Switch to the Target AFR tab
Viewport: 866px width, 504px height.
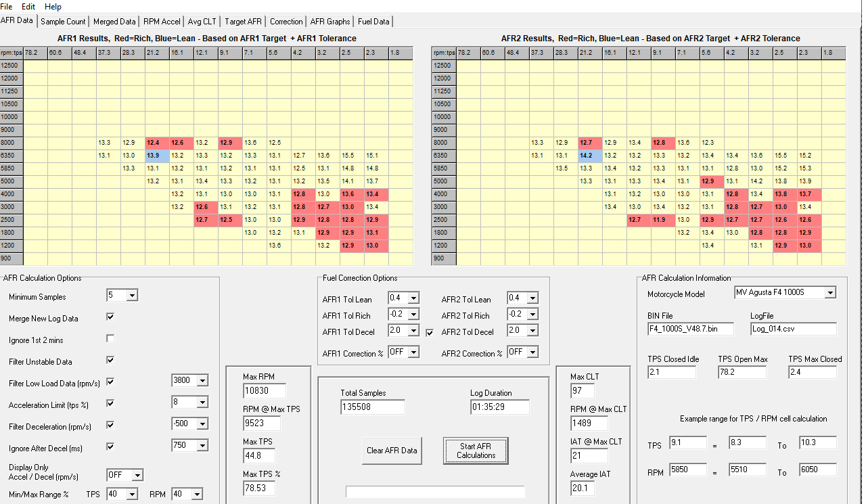point(243,21)
